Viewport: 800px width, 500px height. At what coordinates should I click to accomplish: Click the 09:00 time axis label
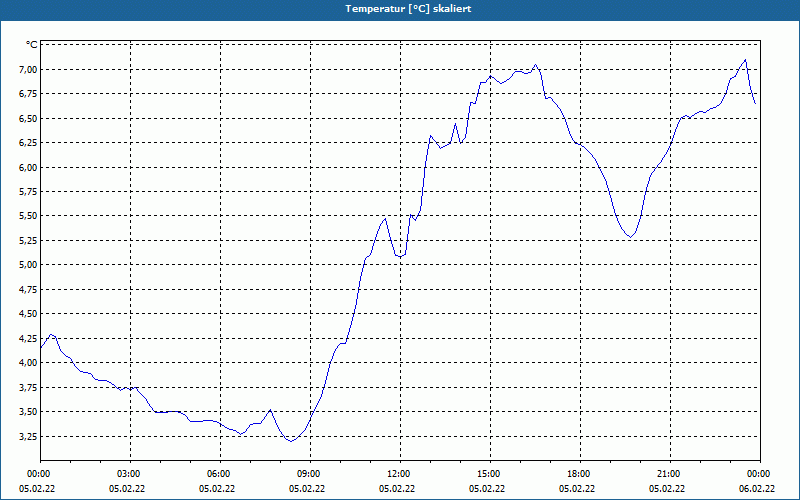[x=310, y=474]
